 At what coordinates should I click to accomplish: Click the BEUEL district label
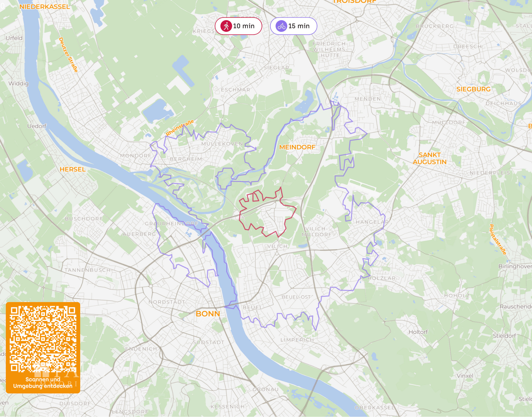pos(252,307)
